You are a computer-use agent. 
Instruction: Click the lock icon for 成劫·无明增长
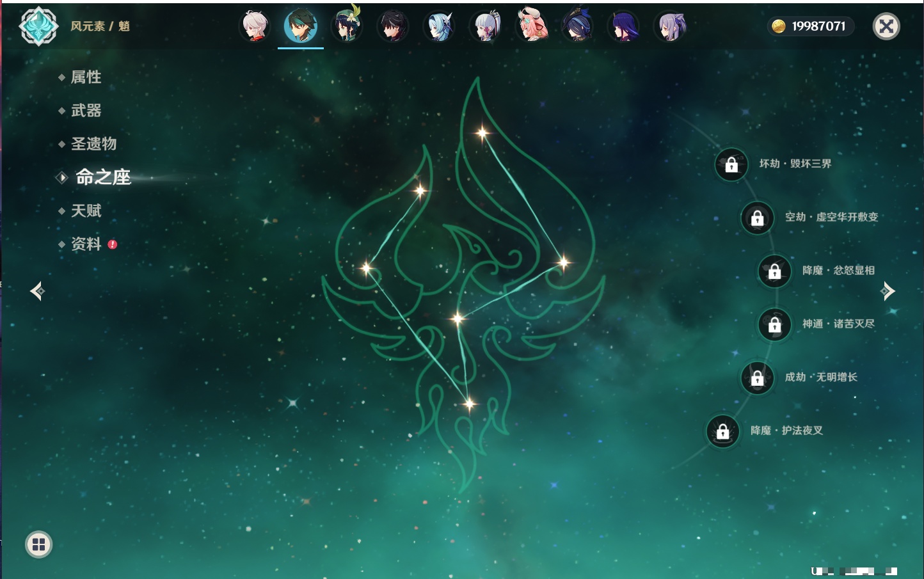click(x=757, y=377)
